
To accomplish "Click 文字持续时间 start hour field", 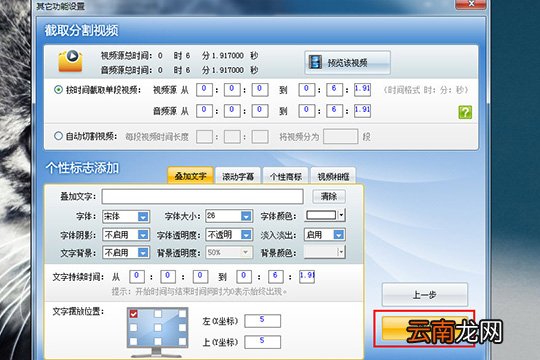I will click(137, 277).
